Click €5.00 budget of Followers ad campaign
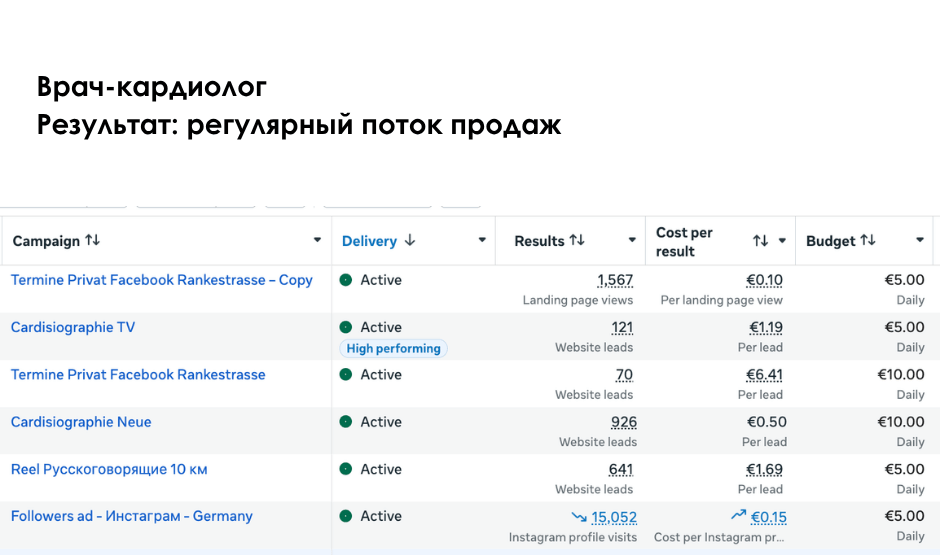Viewport: 940px width, 555px height. point(905,516)
